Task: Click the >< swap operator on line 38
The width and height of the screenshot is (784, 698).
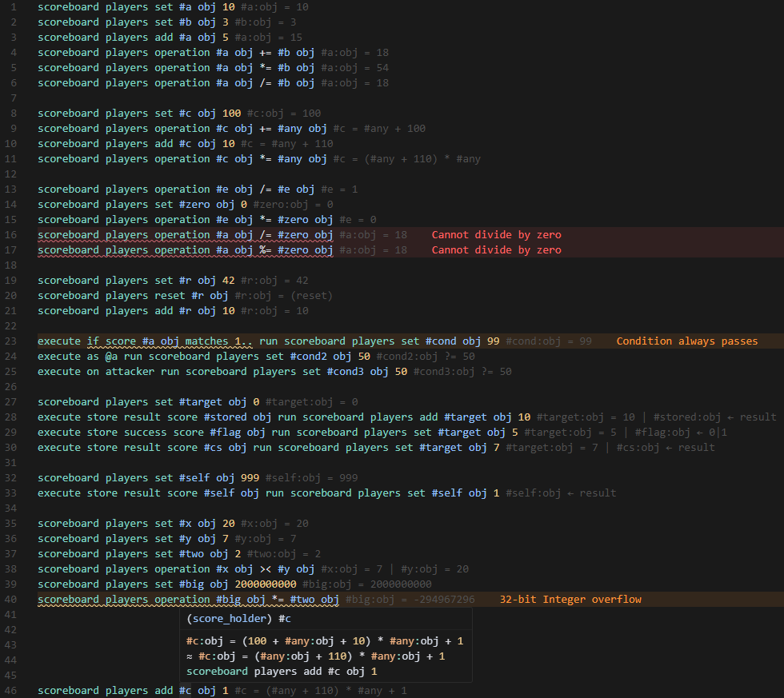Action: [266, 569]
